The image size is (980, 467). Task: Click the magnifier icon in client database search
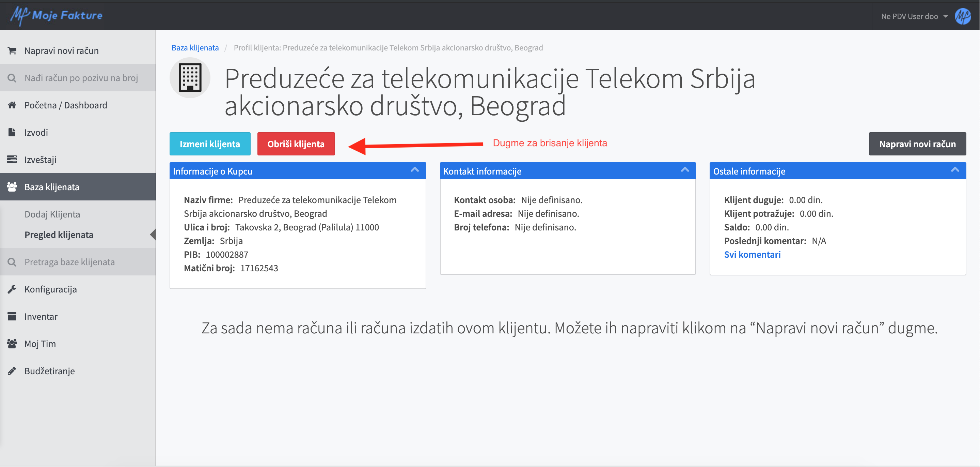click(12, 262)
